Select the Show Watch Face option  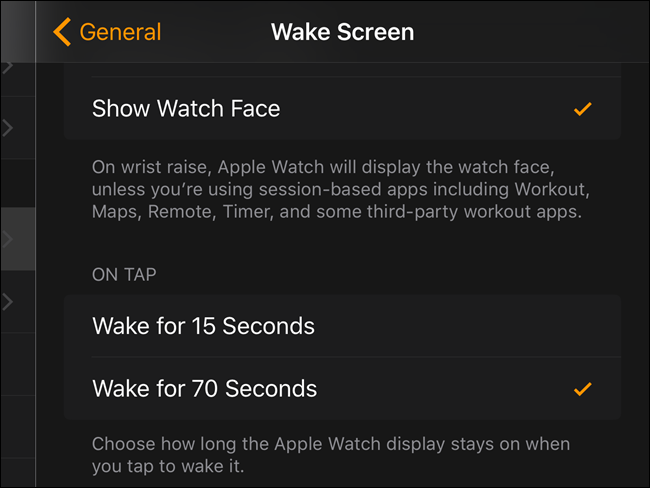click(342, 109)
